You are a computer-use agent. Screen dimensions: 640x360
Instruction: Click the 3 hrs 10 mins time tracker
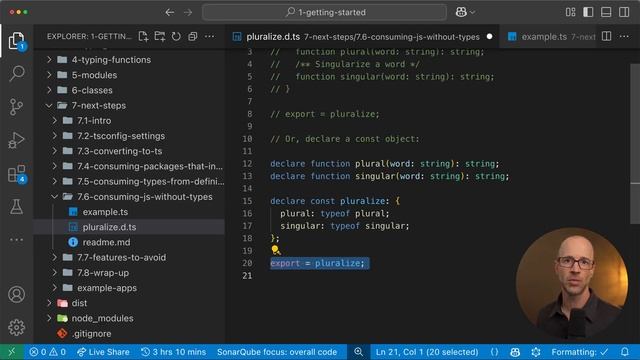coord(173,352)
